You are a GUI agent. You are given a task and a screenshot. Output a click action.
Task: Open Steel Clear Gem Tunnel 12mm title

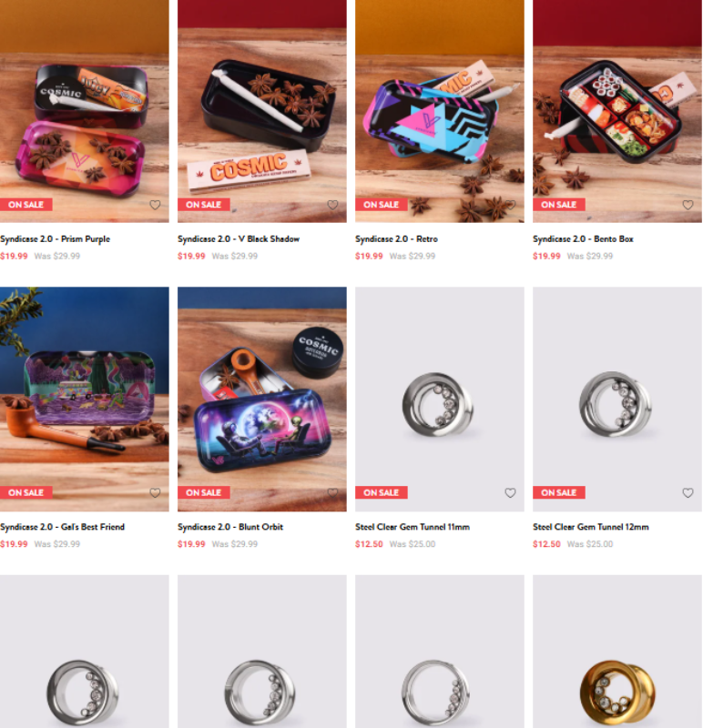(591, 527)
